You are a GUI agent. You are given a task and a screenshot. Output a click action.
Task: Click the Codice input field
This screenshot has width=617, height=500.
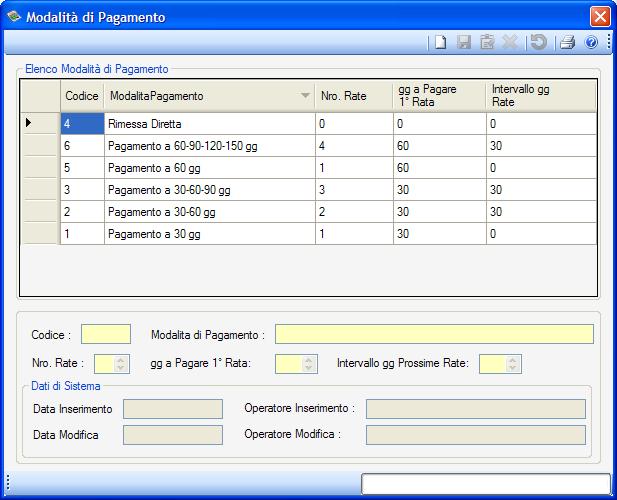point(105,334)
